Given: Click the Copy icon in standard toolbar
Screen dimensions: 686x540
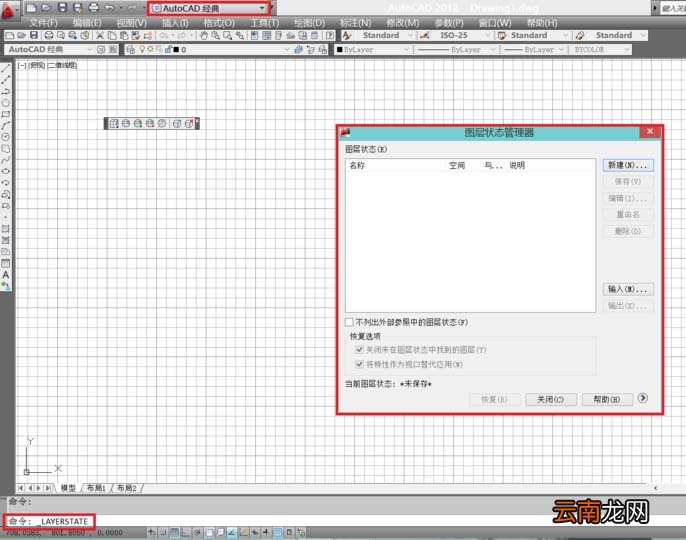Looking at the screenshot, I should coord(112,35).
